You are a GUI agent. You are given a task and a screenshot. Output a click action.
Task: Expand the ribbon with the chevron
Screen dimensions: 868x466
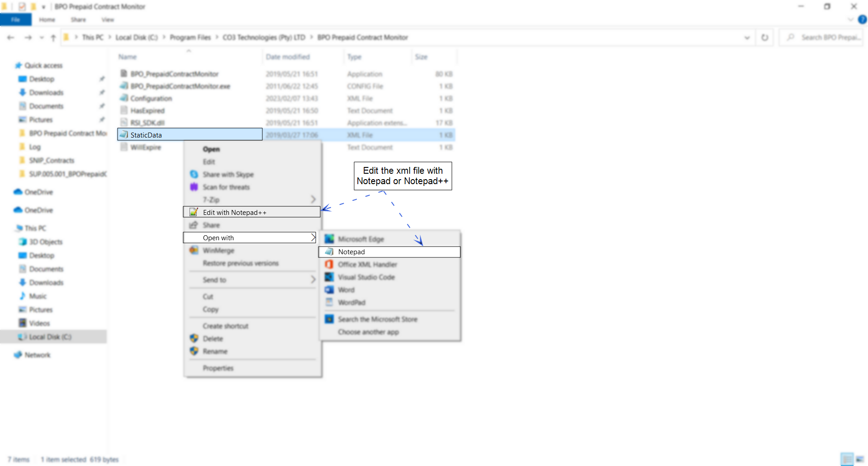[x=851, y=19]
